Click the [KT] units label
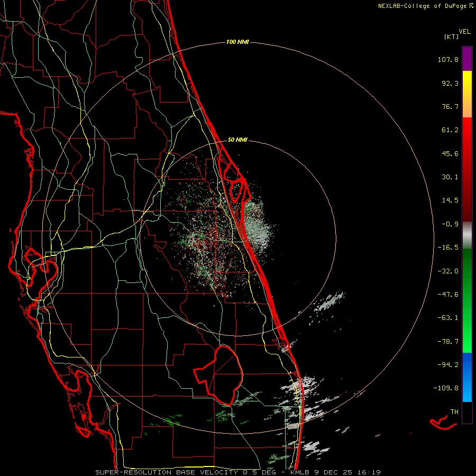Image resolution: width=476 pixels, height=476 pixels. point(452,36)
